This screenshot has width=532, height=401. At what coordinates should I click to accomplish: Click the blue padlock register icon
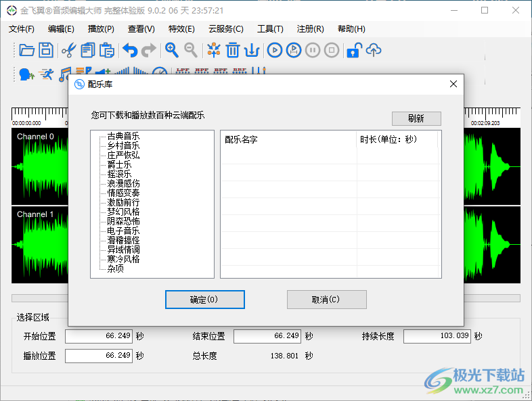point(355,50)
